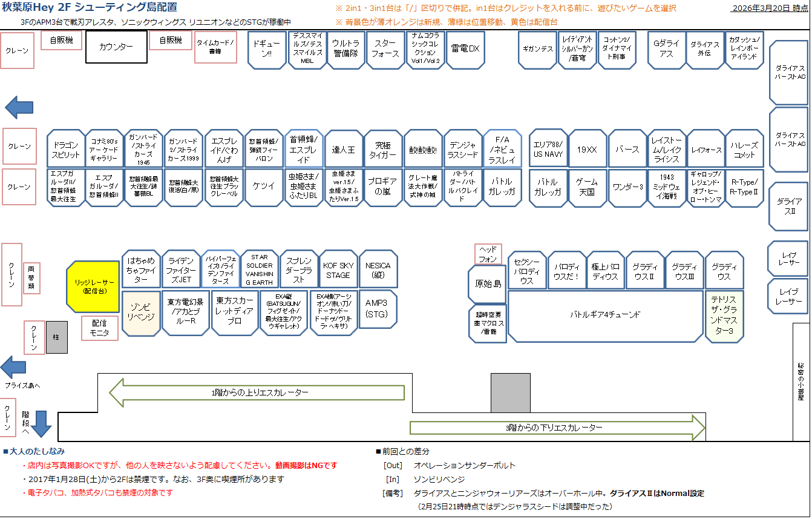Image resolution: width=812 pixels, height=519 pixels.
Task: Click the blue down arrow beside 階段へ
Action: [42, 423]
